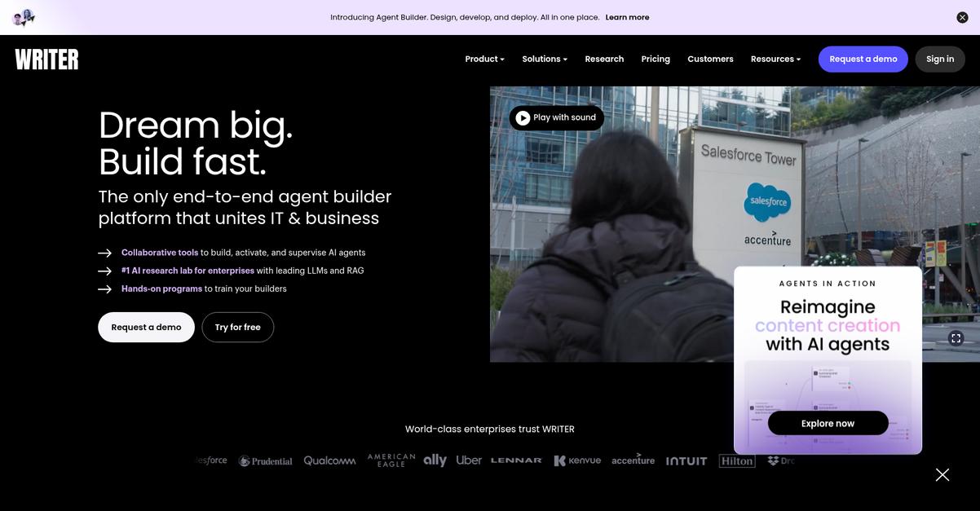Go to the Pricing page

[656, 59]
